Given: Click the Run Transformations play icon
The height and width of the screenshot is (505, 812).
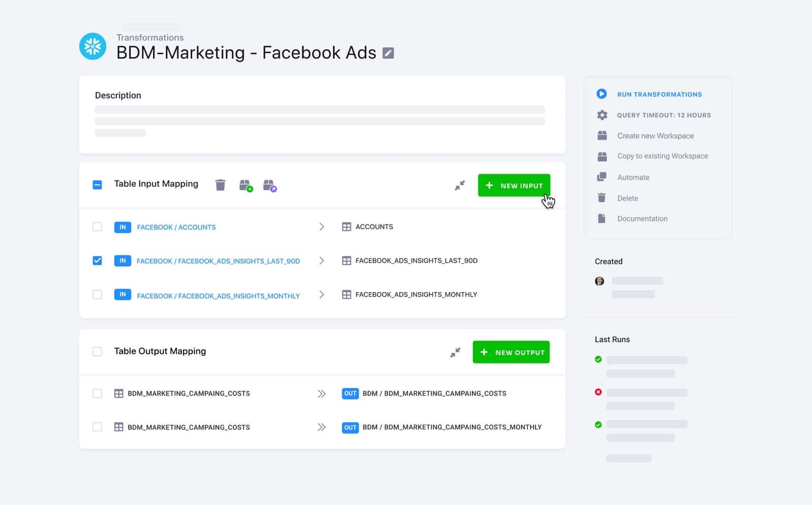Looking at the screenshot, I should 602,94.
